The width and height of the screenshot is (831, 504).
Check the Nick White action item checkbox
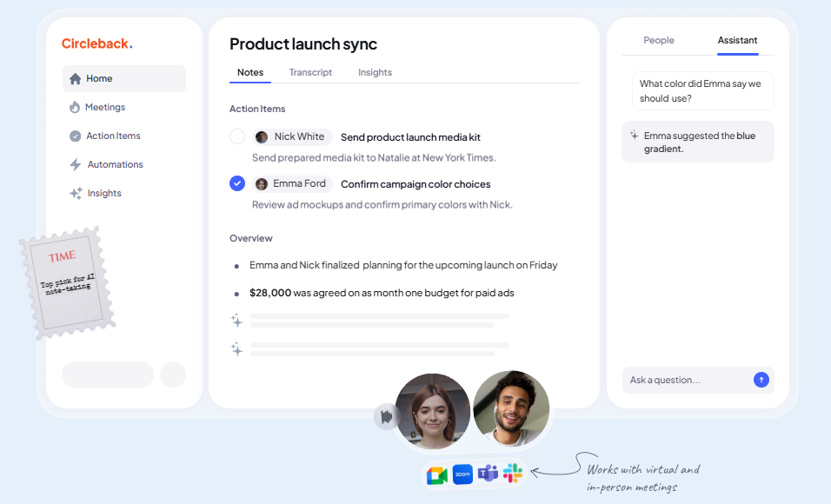(x=237, y=136)
